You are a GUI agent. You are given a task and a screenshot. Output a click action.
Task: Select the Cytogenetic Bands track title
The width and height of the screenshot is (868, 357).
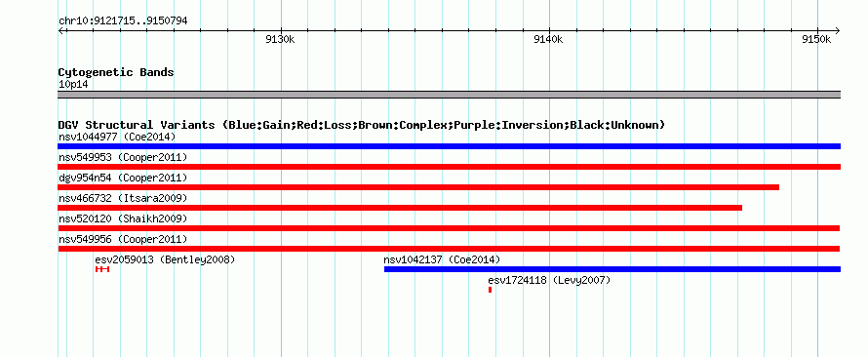[116, 72]
